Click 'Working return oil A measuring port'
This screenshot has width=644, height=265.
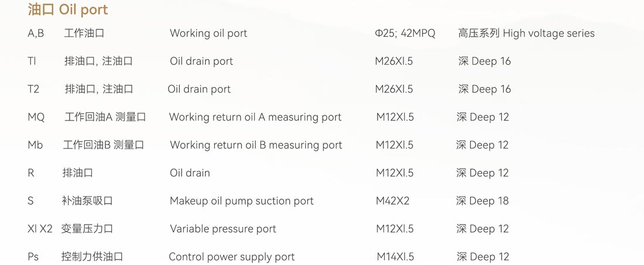click(x=255, y=118)
